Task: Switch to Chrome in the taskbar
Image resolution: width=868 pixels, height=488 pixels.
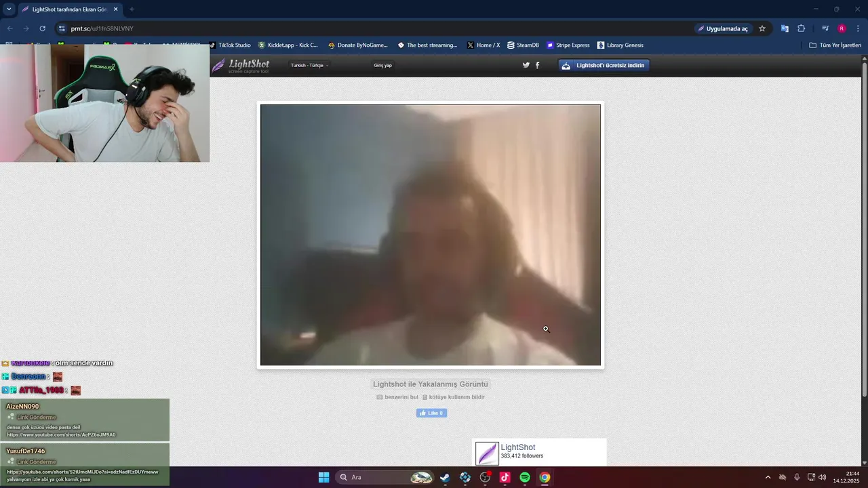Action: pos(545,477)
